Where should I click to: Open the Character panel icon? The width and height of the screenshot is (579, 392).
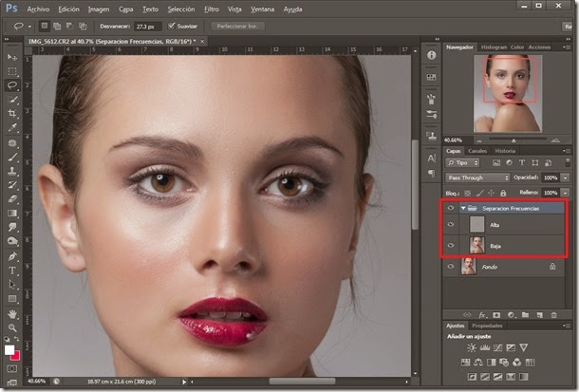pos(431,159)
